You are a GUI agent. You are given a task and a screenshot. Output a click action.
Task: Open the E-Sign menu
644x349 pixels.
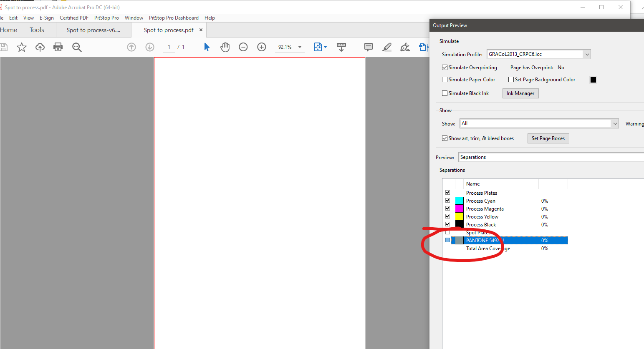pos(47,18)
